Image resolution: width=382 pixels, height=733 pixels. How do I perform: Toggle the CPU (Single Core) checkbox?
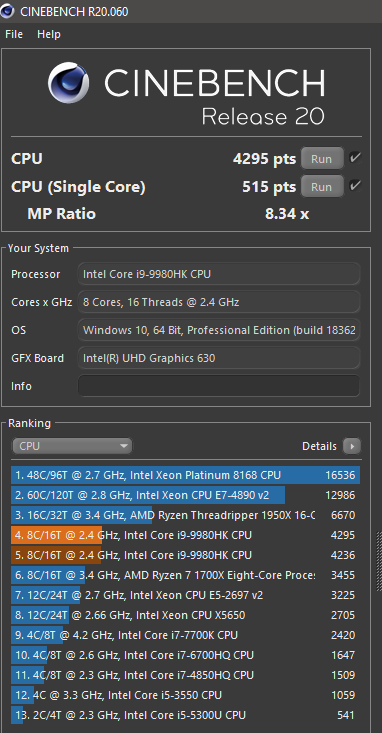click(355, 186)
